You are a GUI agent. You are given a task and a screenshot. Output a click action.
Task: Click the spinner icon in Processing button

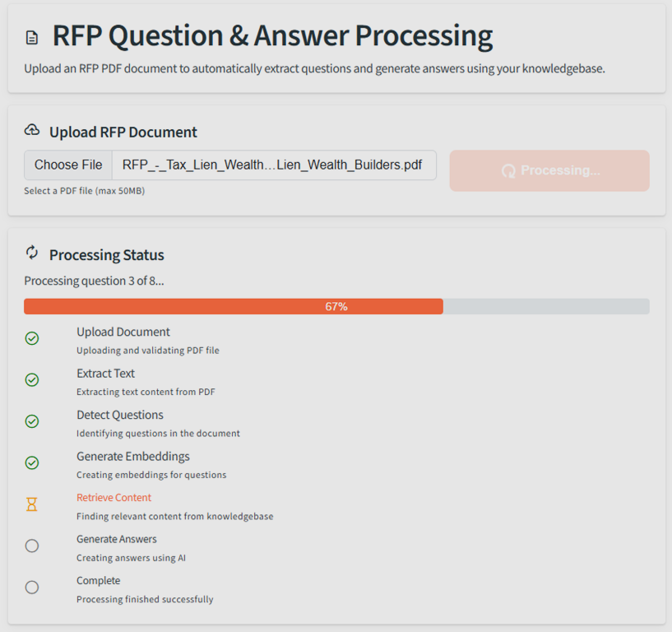508,171
